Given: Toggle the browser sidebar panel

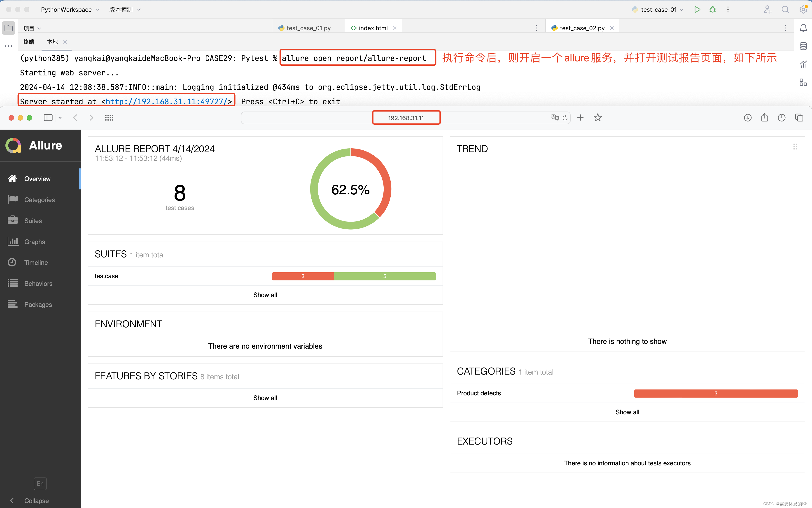Looking at the screenshot, I should point(48,118).
